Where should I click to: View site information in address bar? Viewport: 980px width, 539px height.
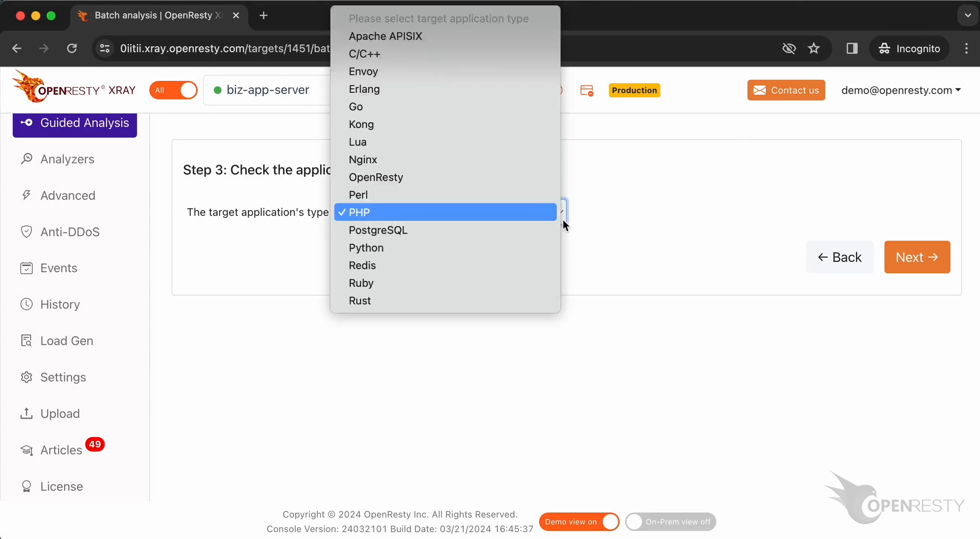tap(105, 48)
